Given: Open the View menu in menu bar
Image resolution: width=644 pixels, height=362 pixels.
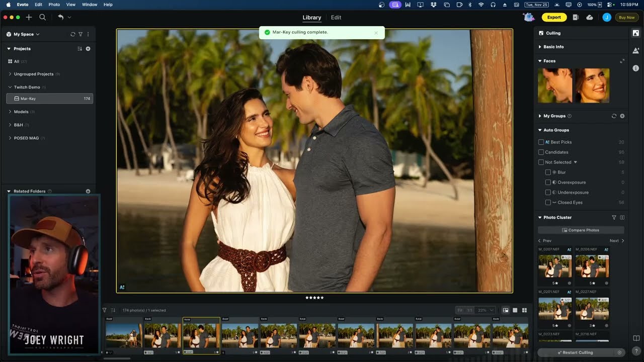Looking at the screenshot, I should [71, 5].
